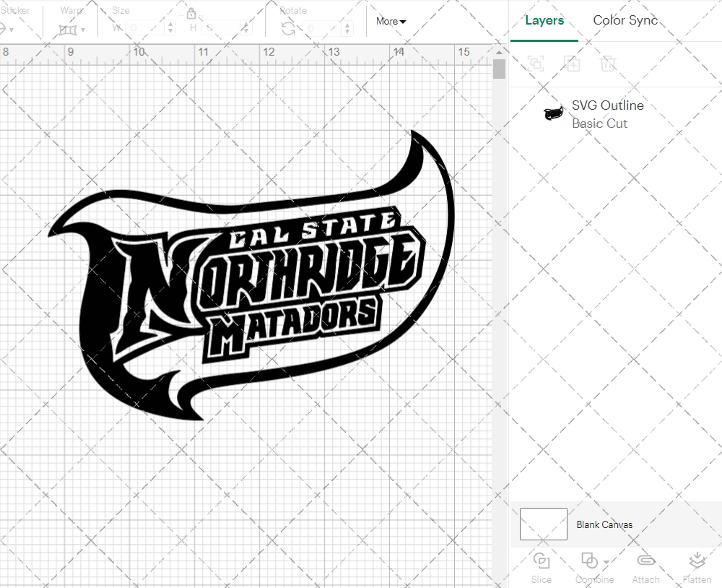The width and height of the screenshot is (722, 588).
Task: Click the Delete layer trash icon
Action: coord(608,63)
